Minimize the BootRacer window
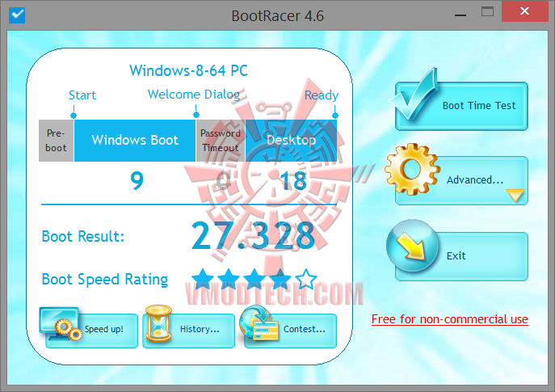Screen dimensions: 555x392 coord(460,15)
